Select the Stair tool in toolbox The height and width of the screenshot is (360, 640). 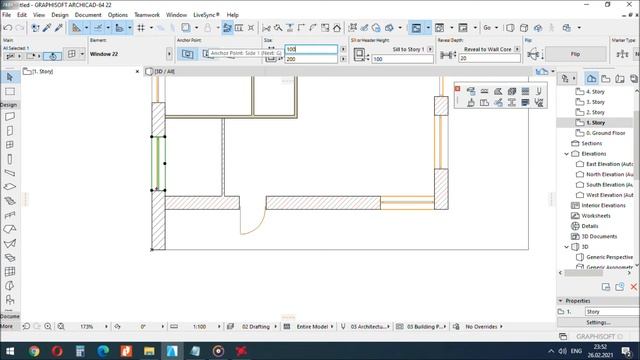pos(10,201)
